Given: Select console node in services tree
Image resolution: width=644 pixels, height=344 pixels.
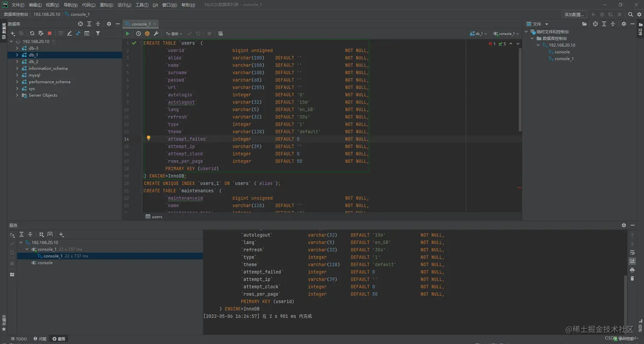Looking at the screenshot, I should [x=45, y=263].
